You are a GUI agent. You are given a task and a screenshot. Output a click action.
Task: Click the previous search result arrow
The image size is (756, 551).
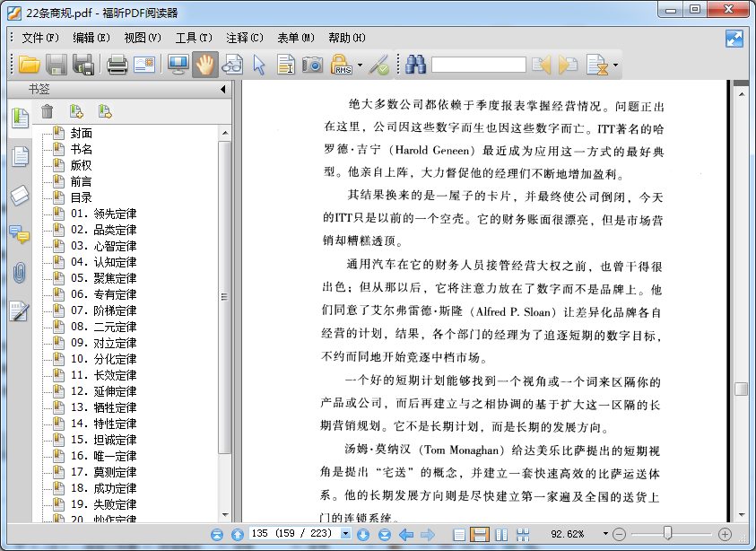pos(542,65)
